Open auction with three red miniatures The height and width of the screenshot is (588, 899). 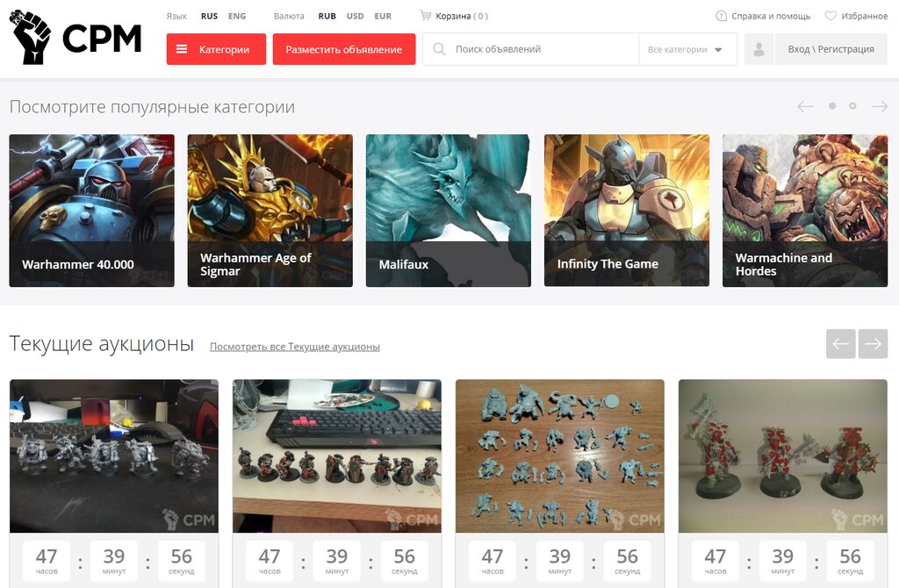(782, 456)
